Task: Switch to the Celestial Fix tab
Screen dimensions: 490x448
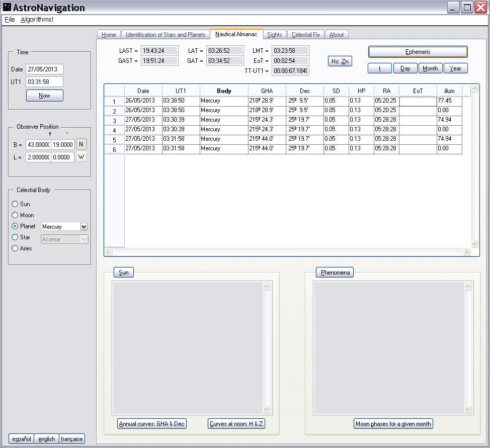Action: point(305,35)
